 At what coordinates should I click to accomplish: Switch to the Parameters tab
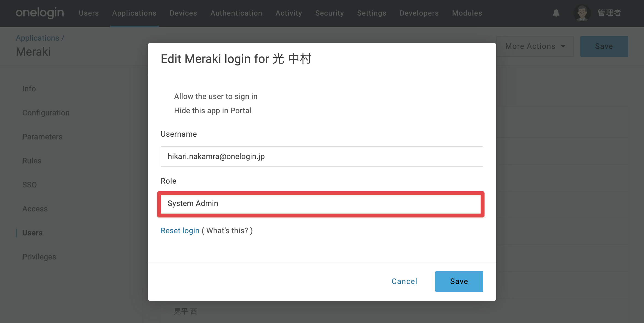click(x=42, y=137)
